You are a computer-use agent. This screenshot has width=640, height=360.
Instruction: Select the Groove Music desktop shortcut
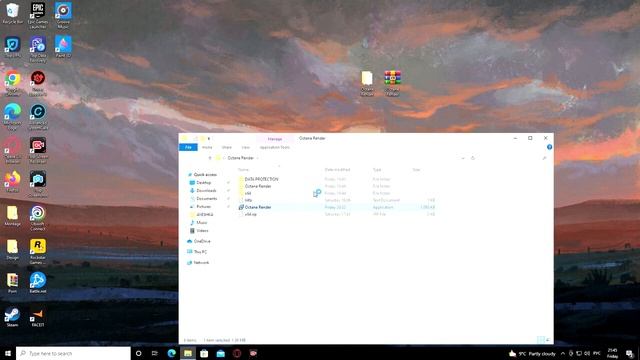[63, 15]
